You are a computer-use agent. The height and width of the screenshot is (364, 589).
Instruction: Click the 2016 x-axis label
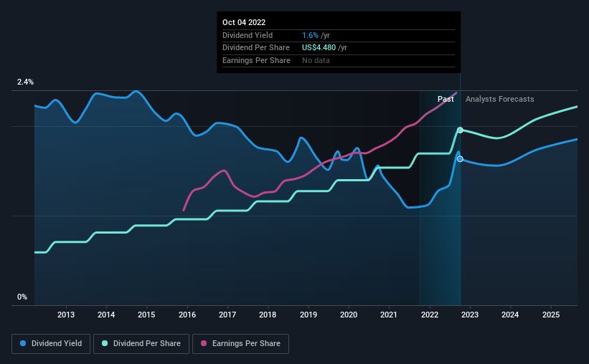[187, 315]
